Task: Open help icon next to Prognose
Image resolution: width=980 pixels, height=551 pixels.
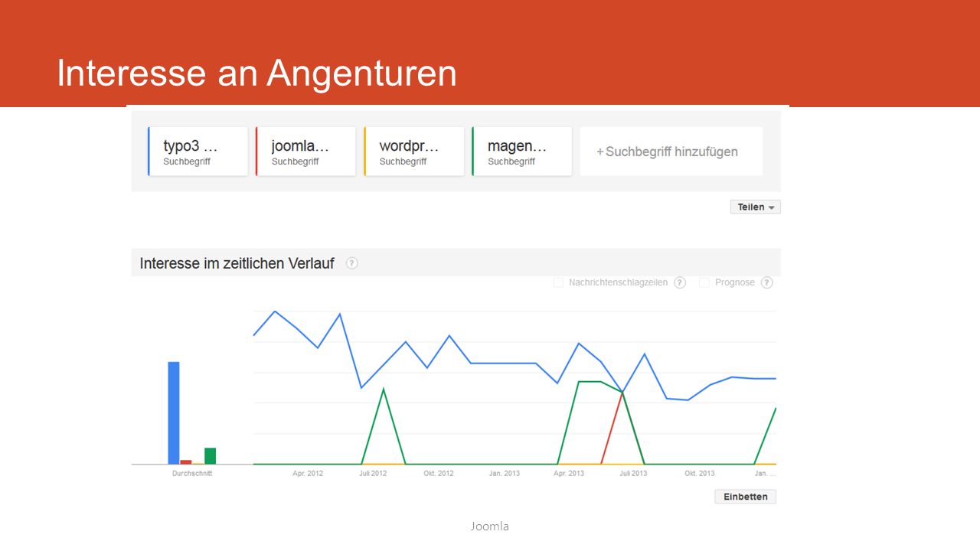Action: tap(767, 282)
